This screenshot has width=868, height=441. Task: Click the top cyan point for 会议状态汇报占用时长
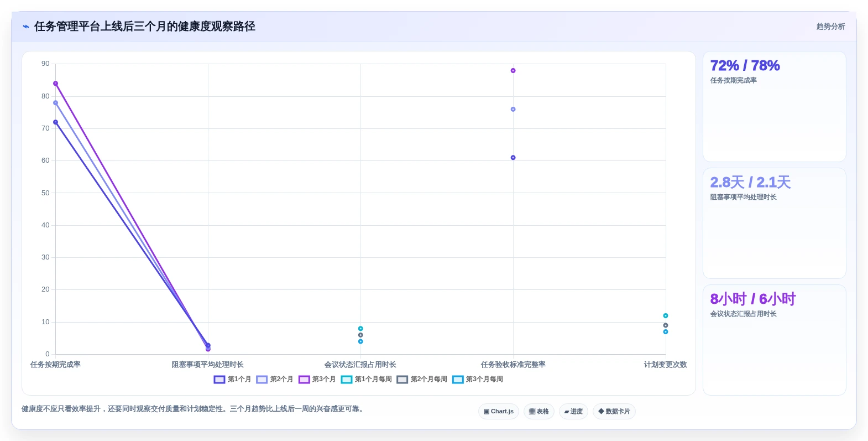(x=360, y=329)
